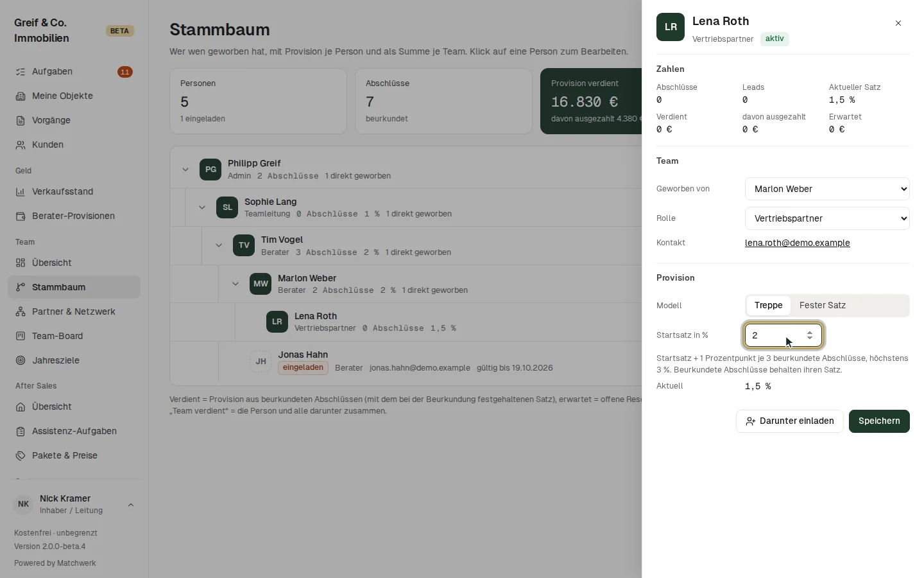Click the LR avatar in the tree

(x=277, y=322)
